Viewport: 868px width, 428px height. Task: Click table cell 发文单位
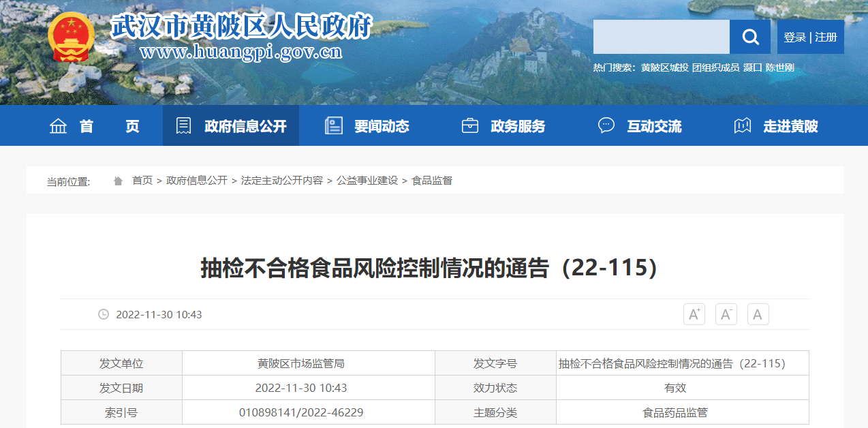[x=121, y=363]
